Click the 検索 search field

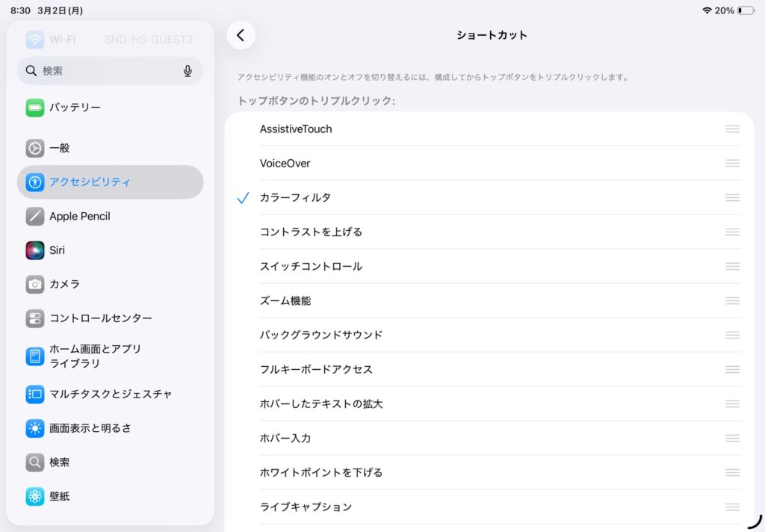pos(105,71)
